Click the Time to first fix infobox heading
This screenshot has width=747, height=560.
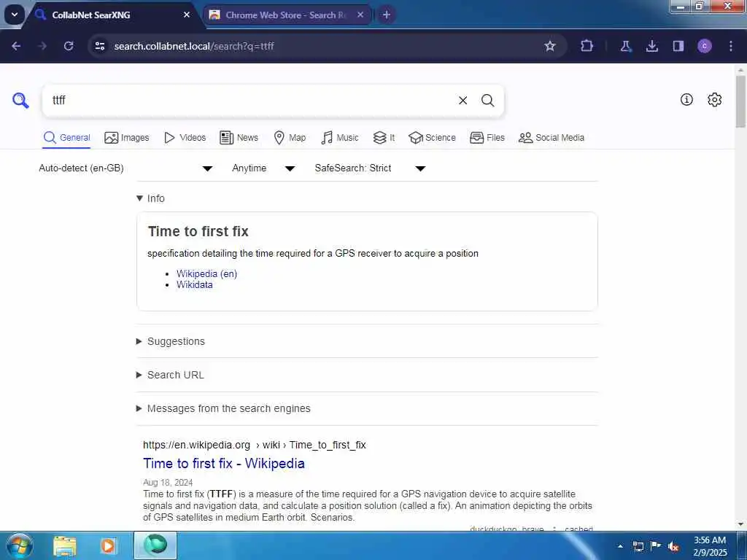[198, 231]
